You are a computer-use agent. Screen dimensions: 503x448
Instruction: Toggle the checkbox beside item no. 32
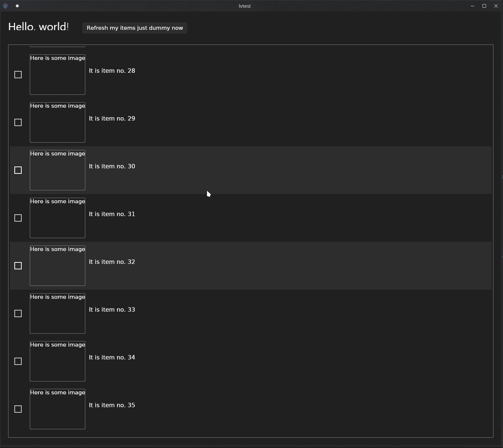coord(18,266)
